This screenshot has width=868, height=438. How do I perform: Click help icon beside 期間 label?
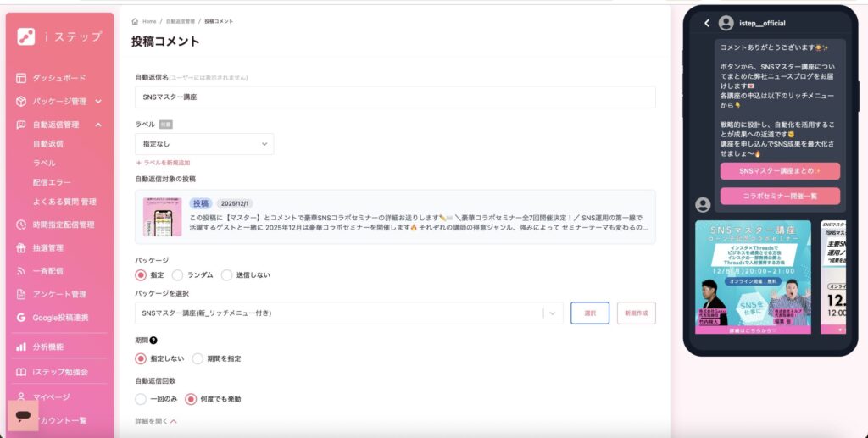point(153,341)
